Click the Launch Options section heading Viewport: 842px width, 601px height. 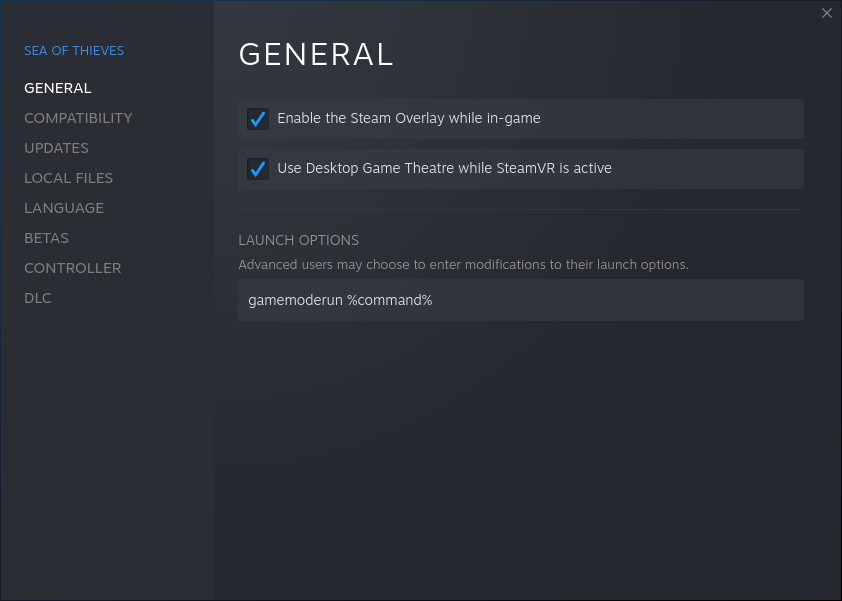pos(299,240)
